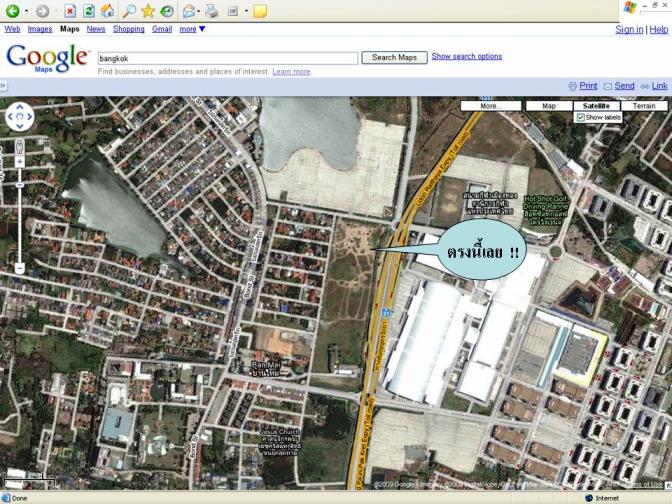Switch to plain Map view
Image resolution: width=672 pixels, height=504 pixels.
point(548,105)
